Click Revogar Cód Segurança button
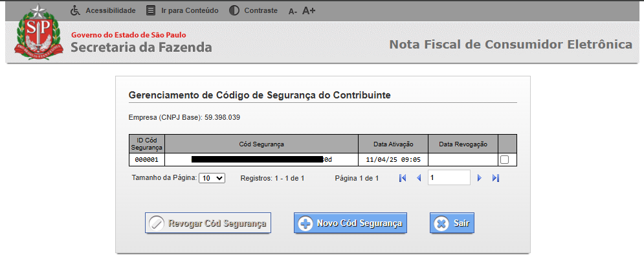 coord(208,223)
